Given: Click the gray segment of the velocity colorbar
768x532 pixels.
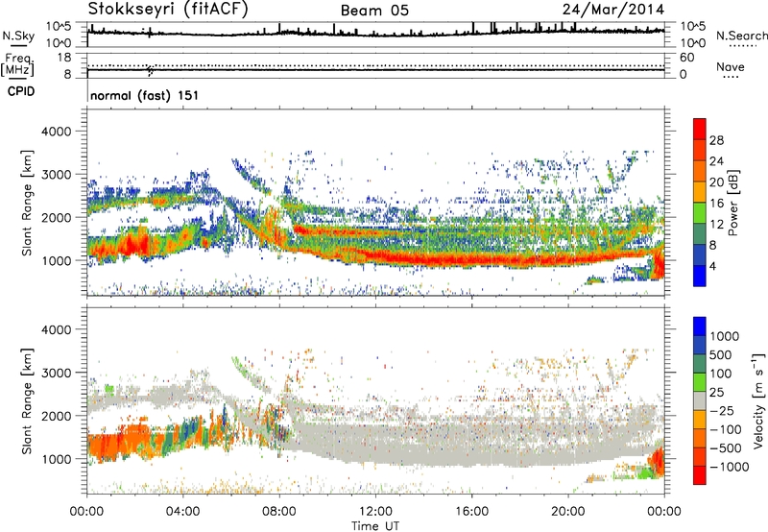Looking at the screenshot, I should [700, 400].
